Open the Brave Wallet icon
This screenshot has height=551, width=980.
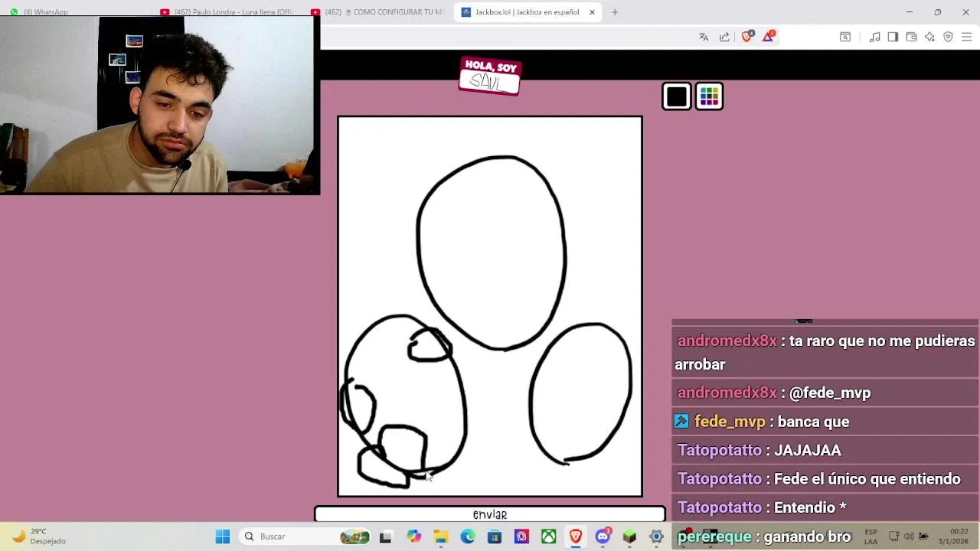[x=911, y=37]
